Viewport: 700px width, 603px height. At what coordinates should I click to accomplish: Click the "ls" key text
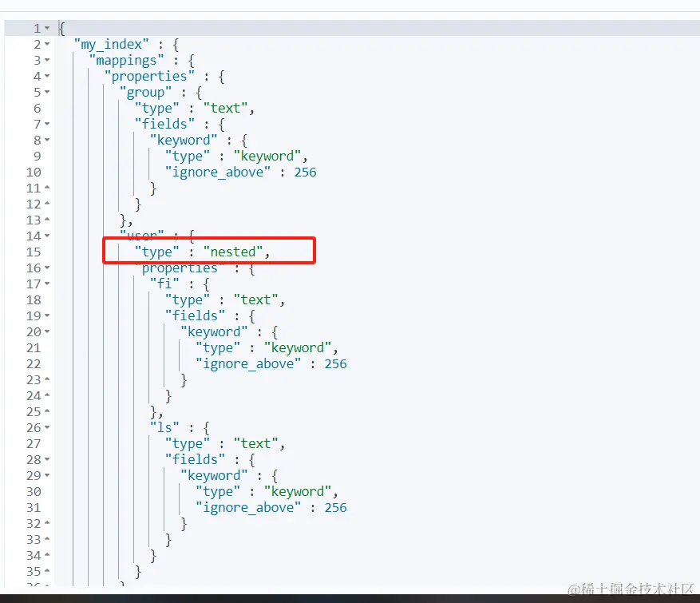click(x=164, y=428)
